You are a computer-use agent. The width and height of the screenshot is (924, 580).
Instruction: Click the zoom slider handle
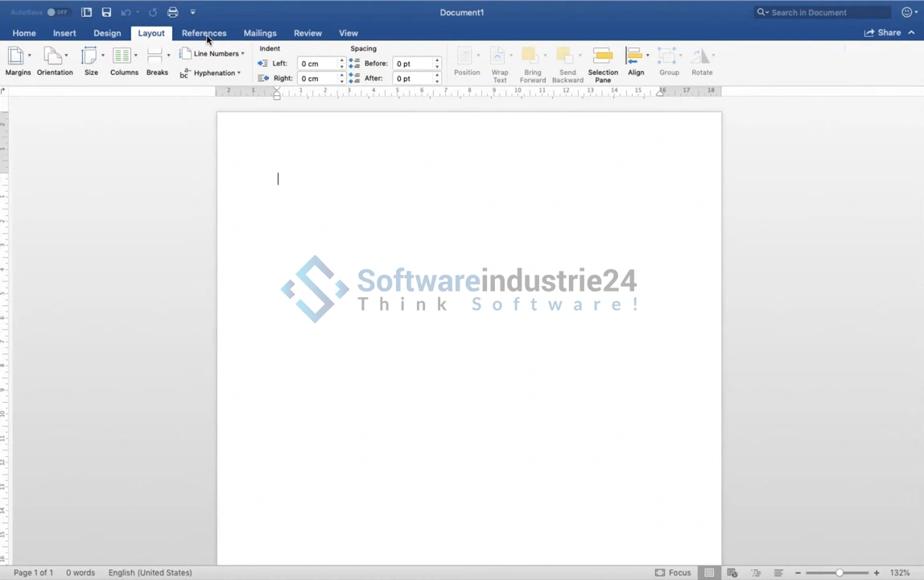pyautogui.click(x=839, y=573)
